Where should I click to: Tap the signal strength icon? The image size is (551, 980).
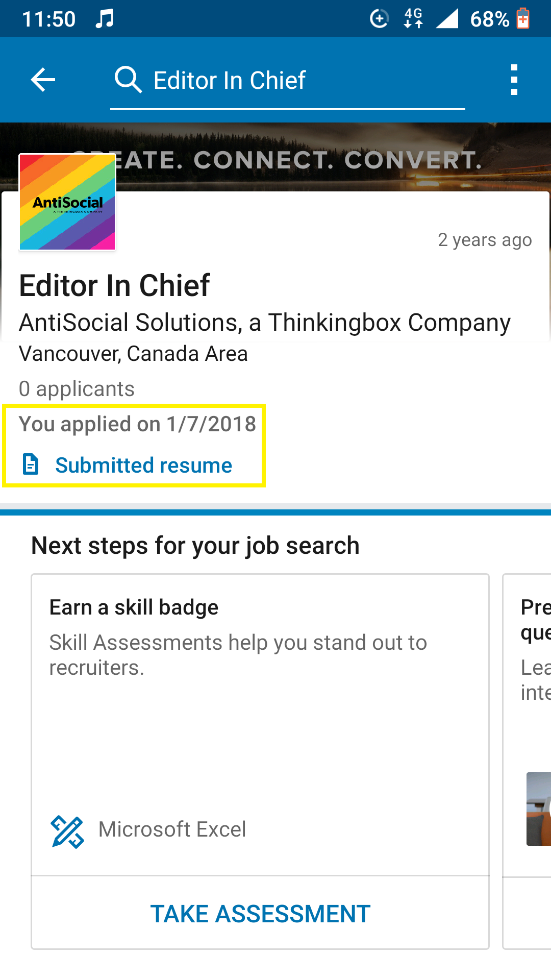coord(447,19)
